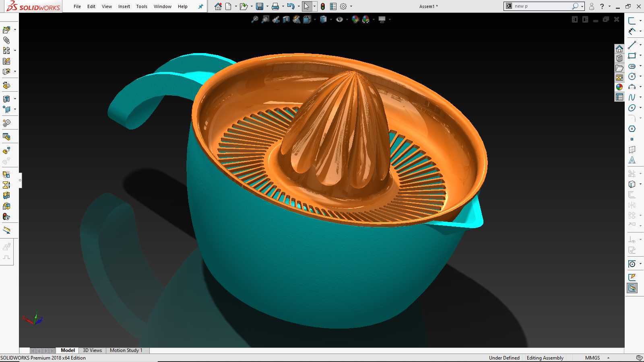Select Linear Component Pattern icon

[x=6, y=51]
